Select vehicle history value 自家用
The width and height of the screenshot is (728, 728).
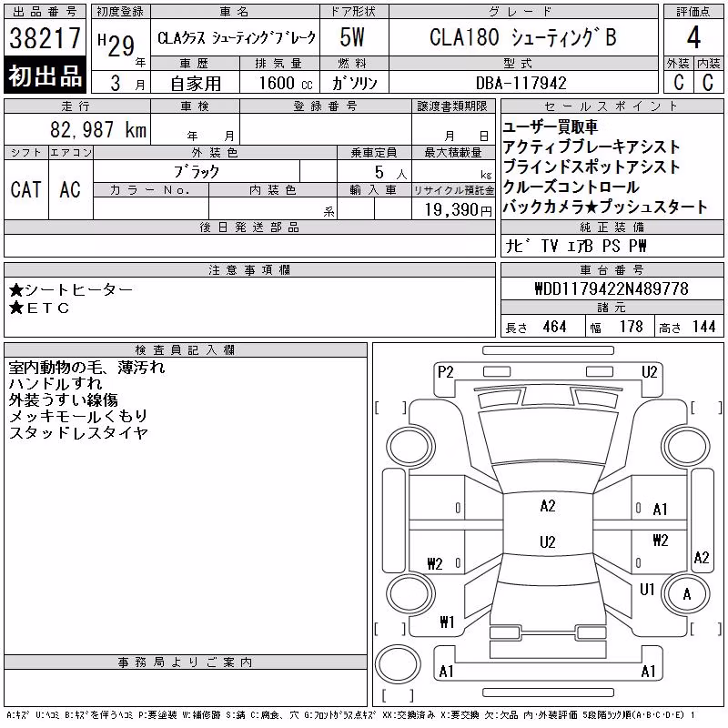196,84
